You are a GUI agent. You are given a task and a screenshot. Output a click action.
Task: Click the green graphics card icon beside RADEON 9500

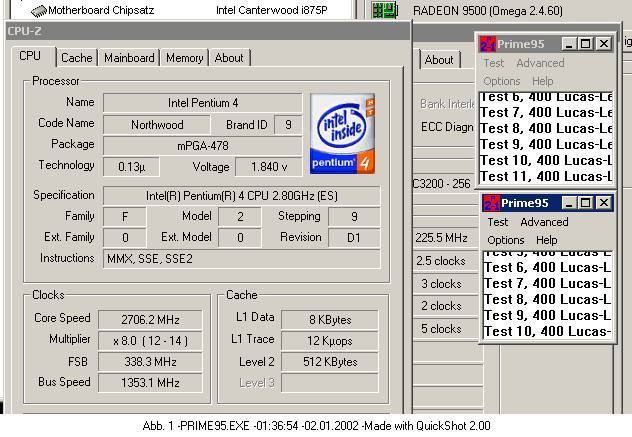coord(385,10)
